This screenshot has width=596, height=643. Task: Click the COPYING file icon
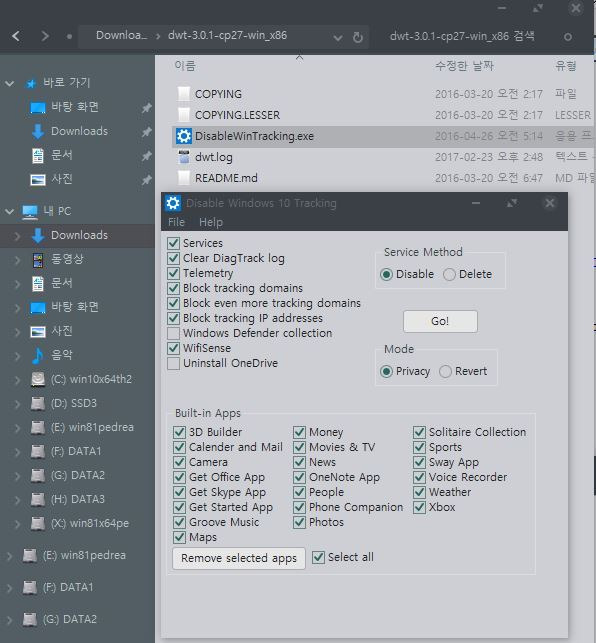[x=184, y=94]
